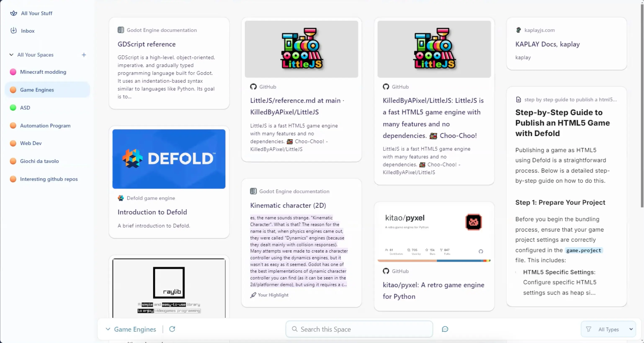Viewport: 644px width, 343px height.
Task: Click Add new space plus button
Action: (84, 54)
